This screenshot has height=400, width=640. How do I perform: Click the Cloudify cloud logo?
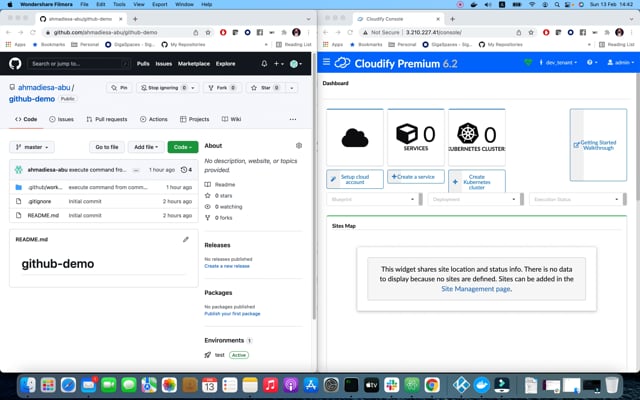(x=342, y=63)
